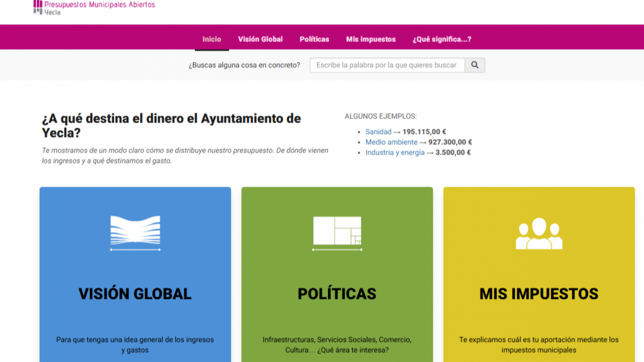The image size is (644, 362).
Task: Click the people icon on the Mis impuestos card
Action: (539, 233)
